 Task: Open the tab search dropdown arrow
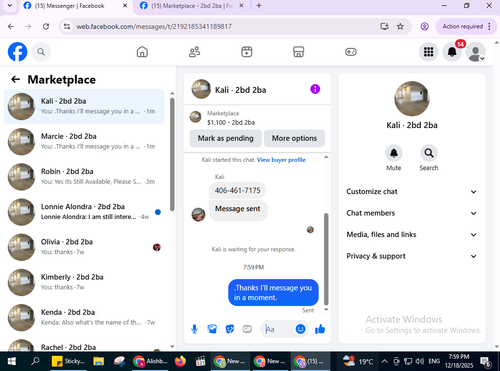[x=10, y=6]
